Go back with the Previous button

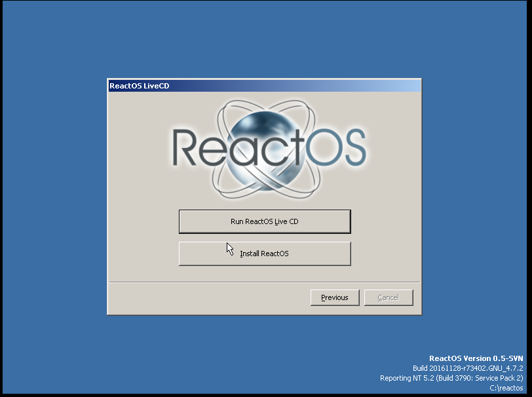(335, 297)
